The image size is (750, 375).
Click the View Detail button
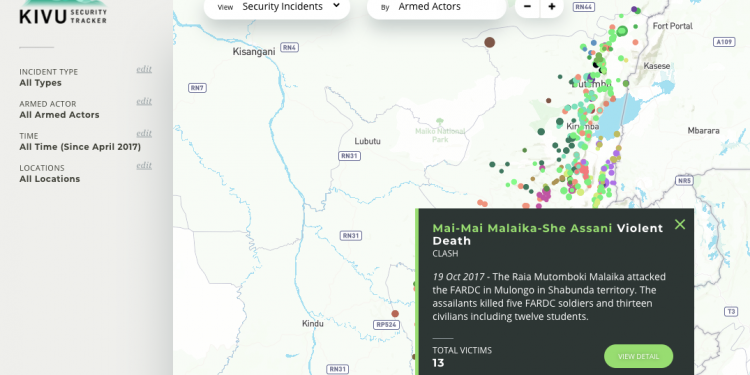pos(639,356)
